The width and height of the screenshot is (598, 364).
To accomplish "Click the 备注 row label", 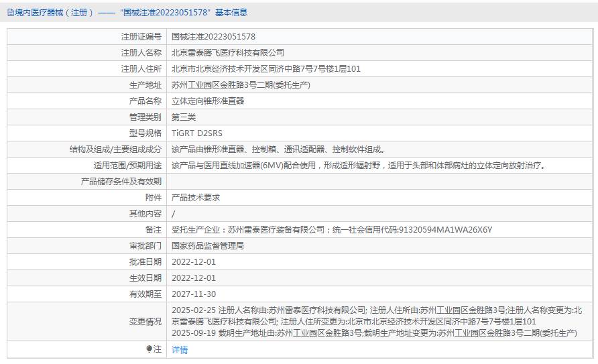I will click(x=154, y=229).
